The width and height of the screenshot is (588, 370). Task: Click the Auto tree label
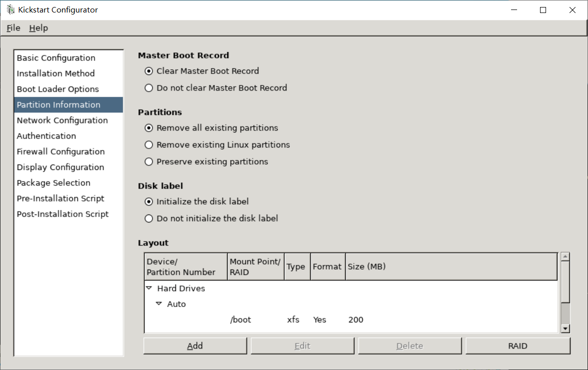176,304
